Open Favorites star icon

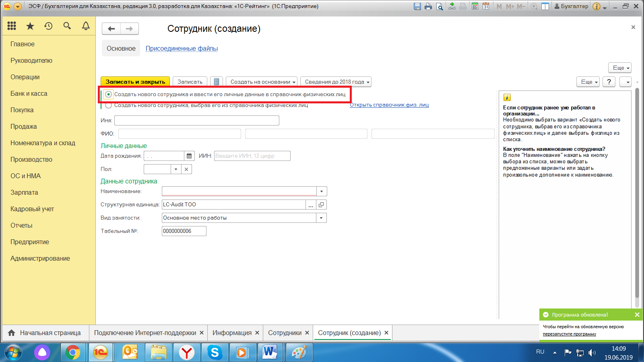30,26
